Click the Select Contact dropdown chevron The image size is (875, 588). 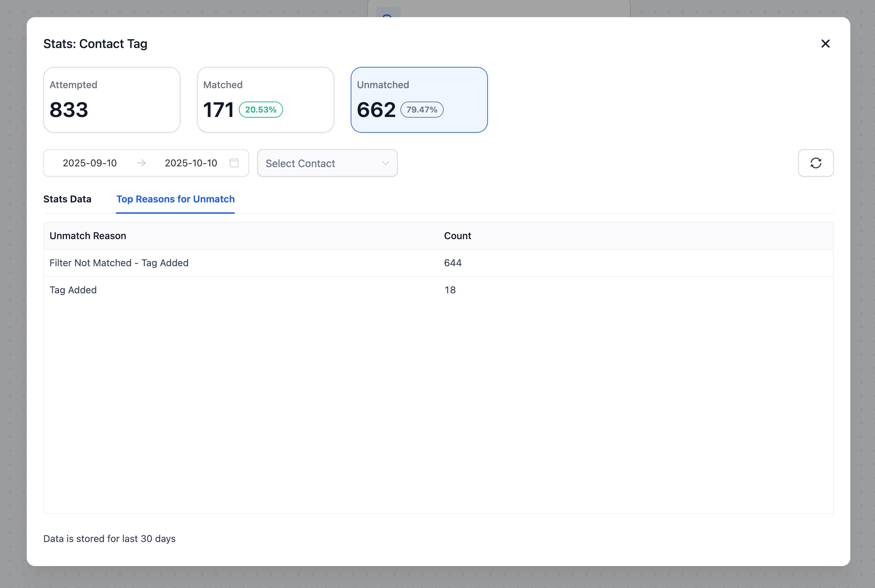[x=385, y=163]
